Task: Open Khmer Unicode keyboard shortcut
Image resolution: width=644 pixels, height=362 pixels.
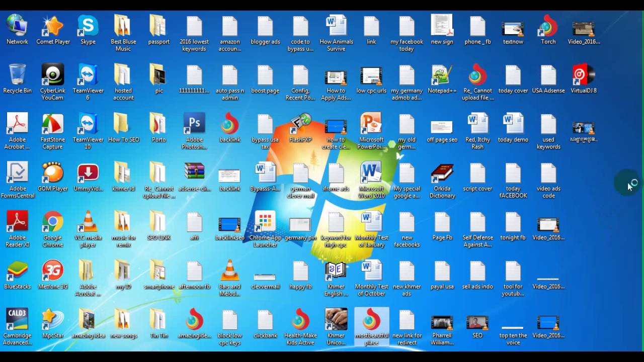Action: [336, 328]
